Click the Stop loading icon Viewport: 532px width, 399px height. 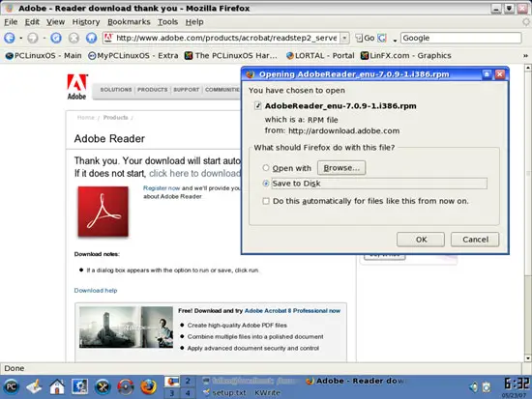click(74, 38)
